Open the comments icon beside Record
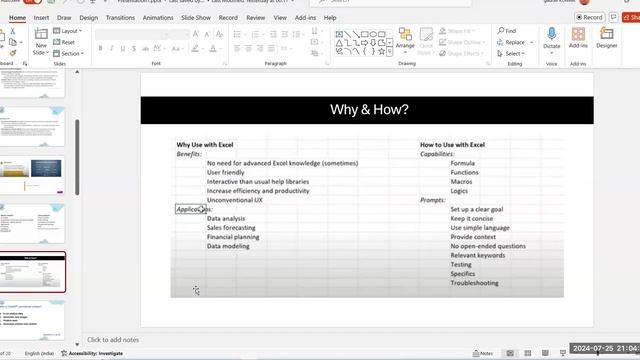 613,17
